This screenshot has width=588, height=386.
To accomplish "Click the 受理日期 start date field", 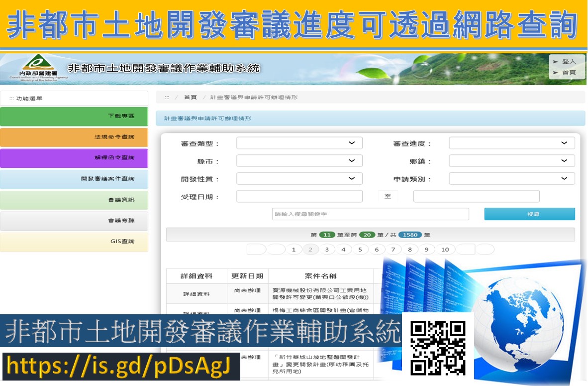I will [299, 196].
